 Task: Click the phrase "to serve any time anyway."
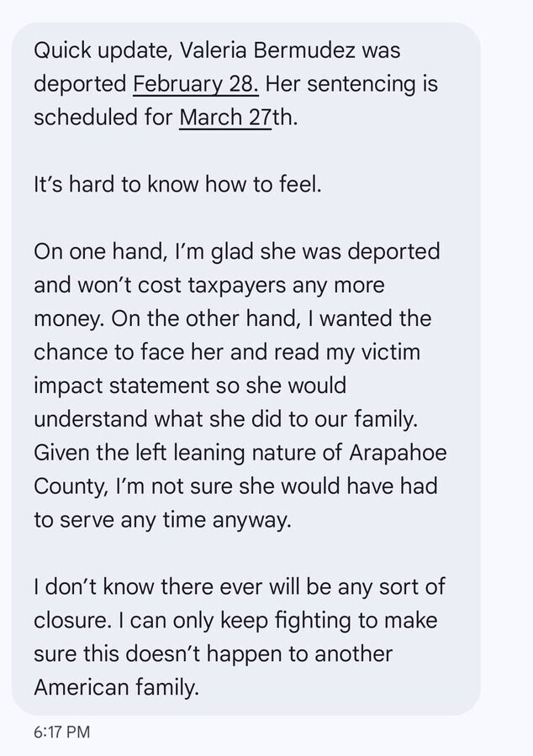162,520
